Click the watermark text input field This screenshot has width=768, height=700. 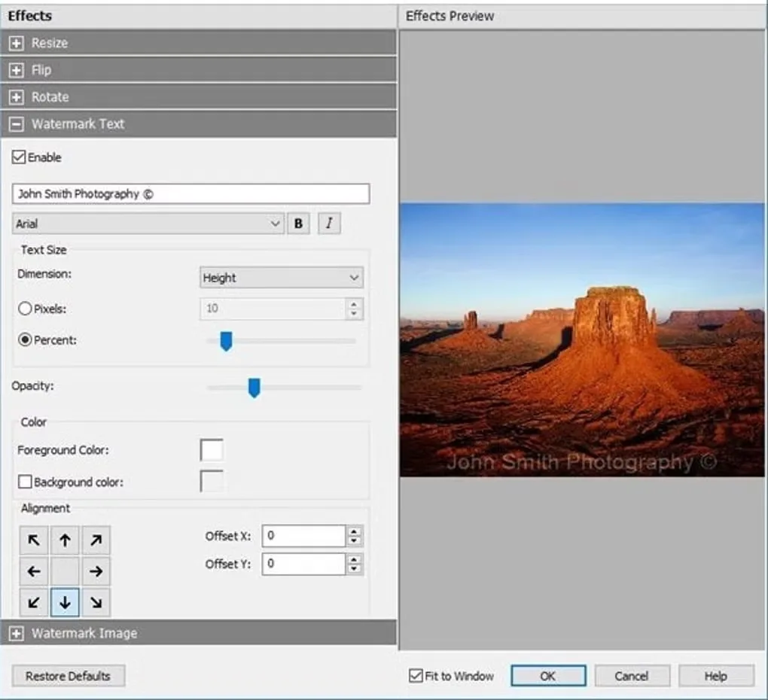click(x=190, y=194)
